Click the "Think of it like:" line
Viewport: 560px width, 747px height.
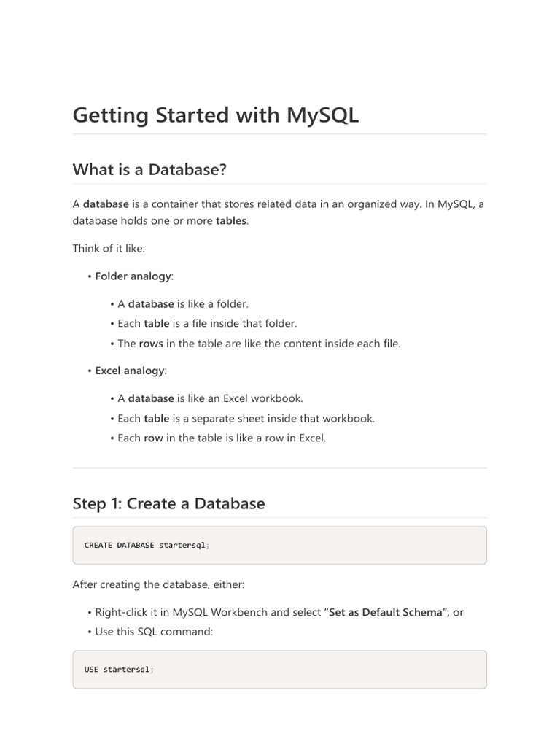click(x=109, y=249)
